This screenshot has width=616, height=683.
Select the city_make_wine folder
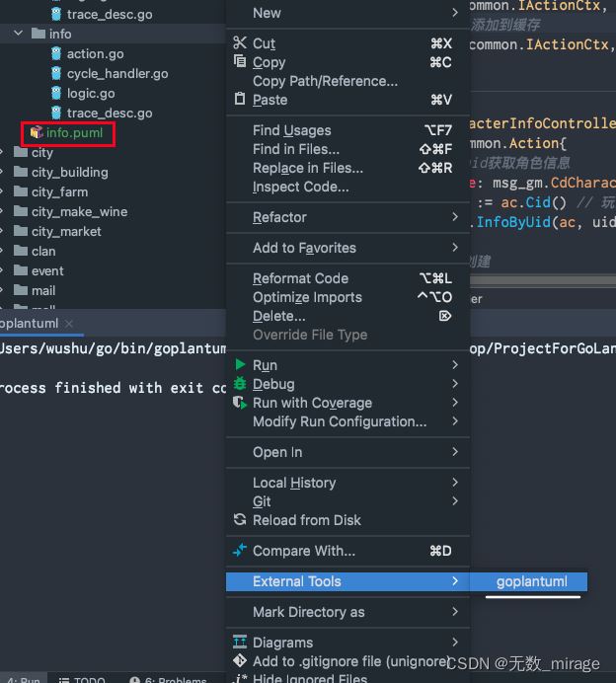pos(79,212)
